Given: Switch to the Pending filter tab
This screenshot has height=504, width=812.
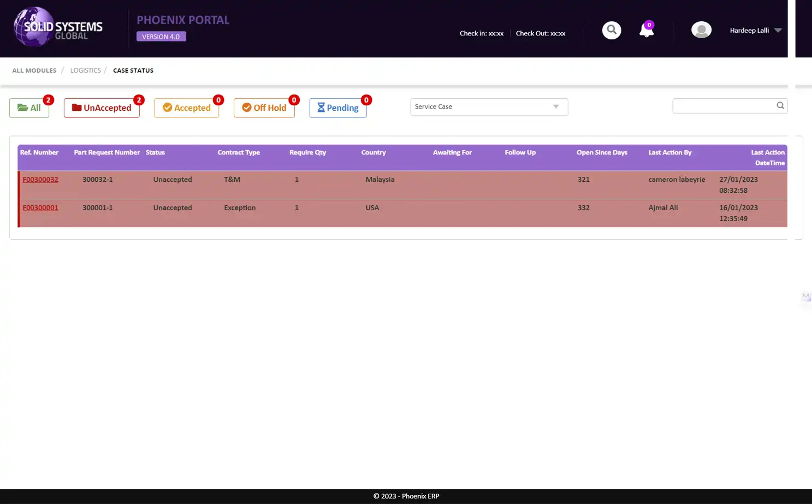Looking at the screenshot, I should click(x=337, y=108).
